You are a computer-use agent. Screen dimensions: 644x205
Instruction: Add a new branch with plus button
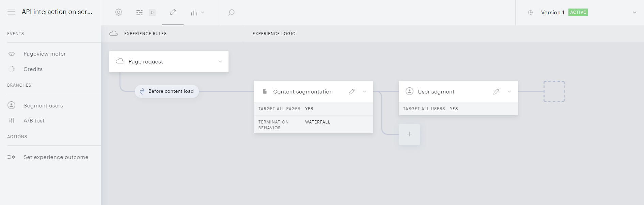(x=409, y=134)
